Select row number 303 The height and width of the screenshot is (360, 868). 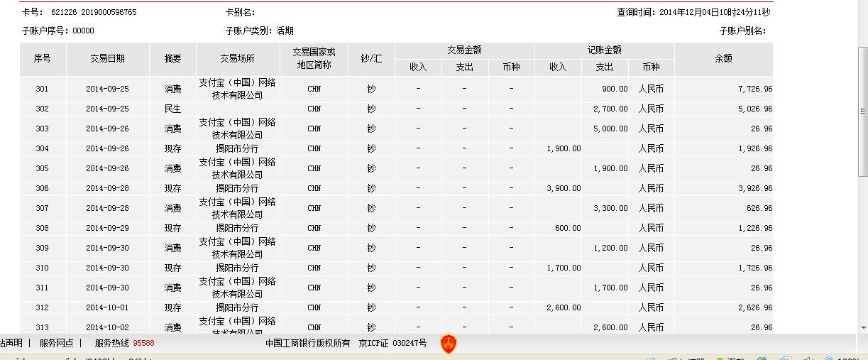pos(43,129)
